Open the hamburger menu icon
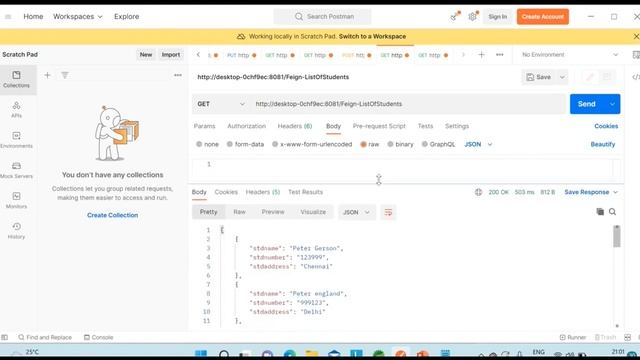This screenshot has width=640, height=360. point(8,17)
